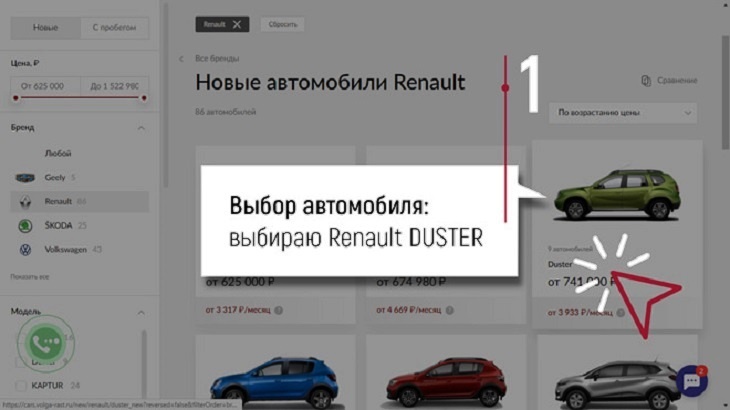Click the left price slider handle

click(x=16, y=98)
